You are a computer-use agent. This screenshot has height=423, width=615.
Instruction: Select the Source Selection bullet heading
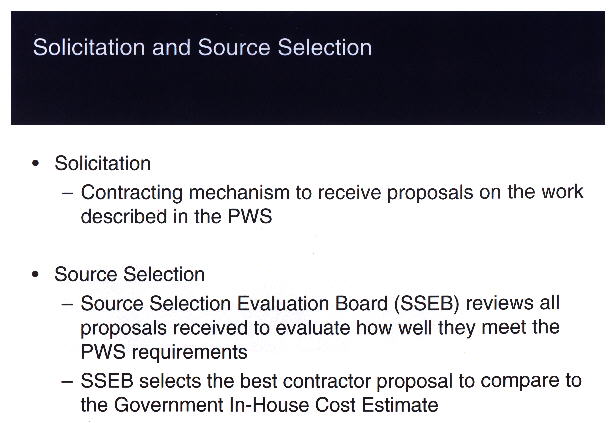pyautogui.click(x=129, y=274)
